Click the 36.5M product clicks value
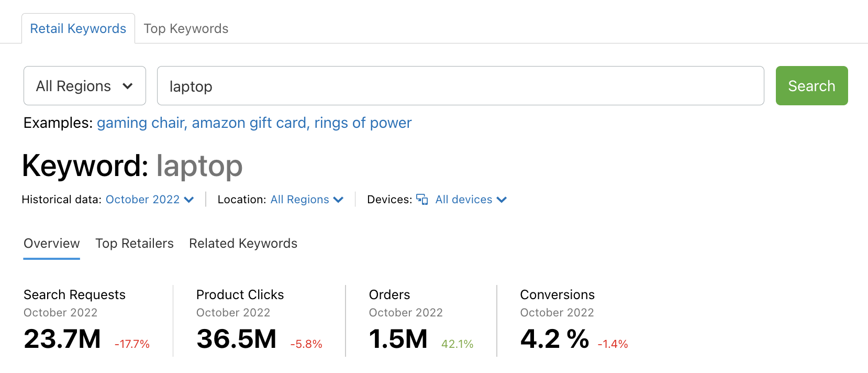The width and height of the screenshot is (868, 373). 236,339
